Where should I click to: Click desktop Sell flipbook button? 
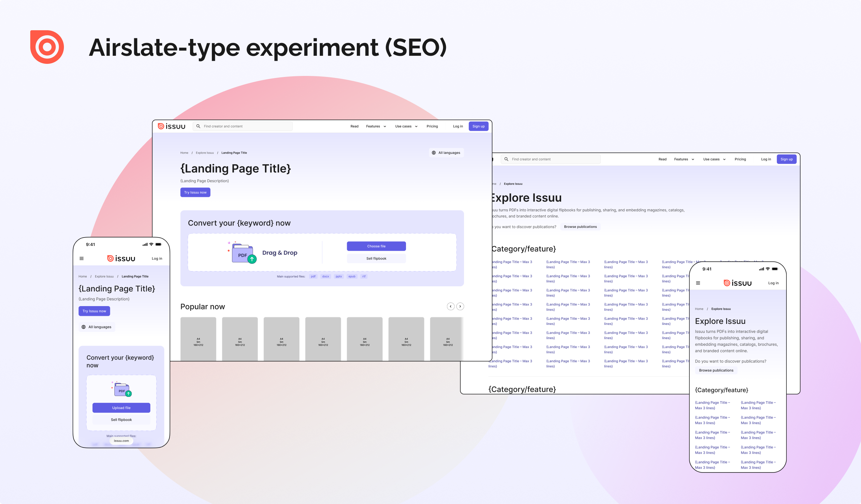coord(376,259)
